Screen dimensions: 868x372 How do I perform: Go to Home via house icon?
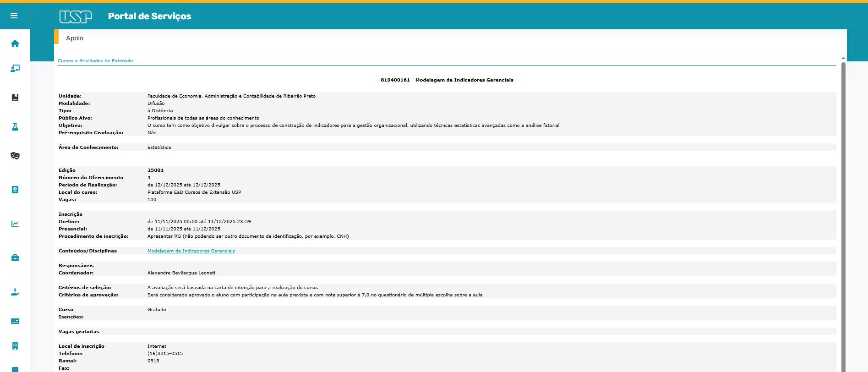pyautogui.click(x=15, y=44)
